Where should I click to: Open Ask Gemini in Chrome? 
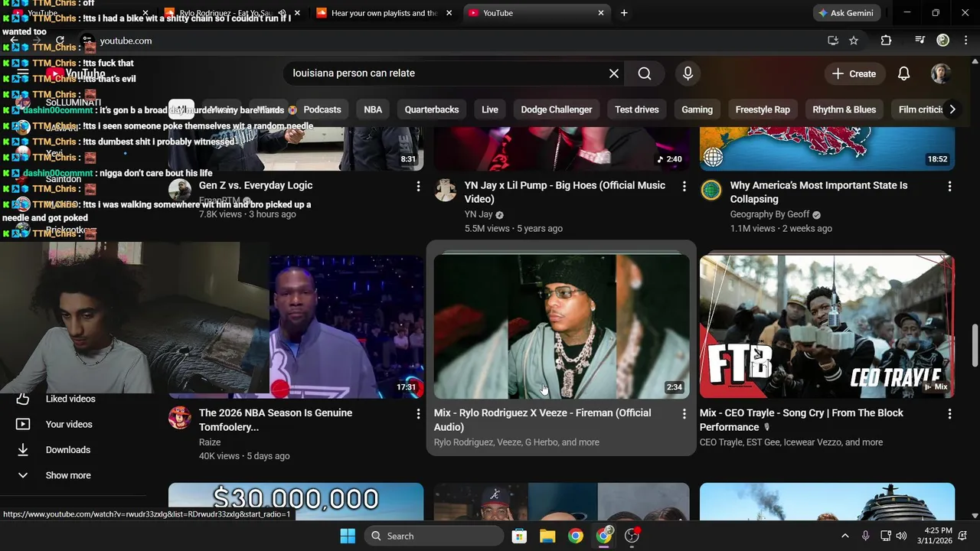click(847, 13)
